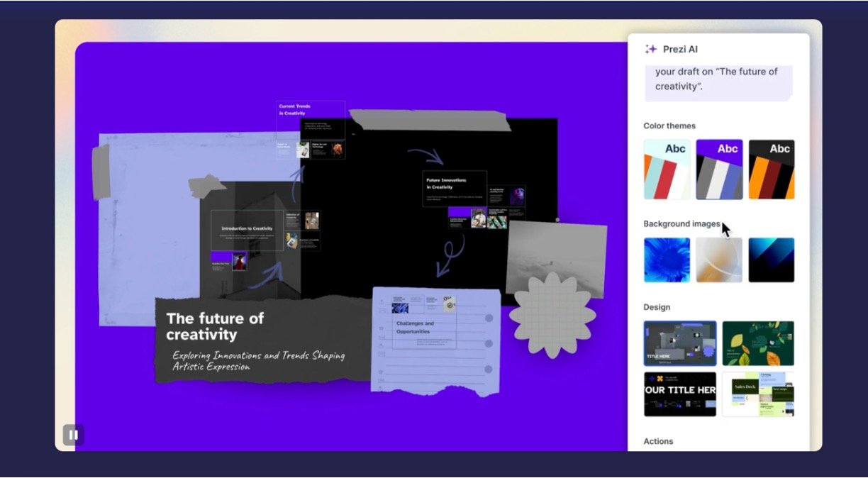Image resolution: width=868 pixels, height=478 pixels.
Task: Choose the dark blue diagonal background image
Action: pos(772,260)
